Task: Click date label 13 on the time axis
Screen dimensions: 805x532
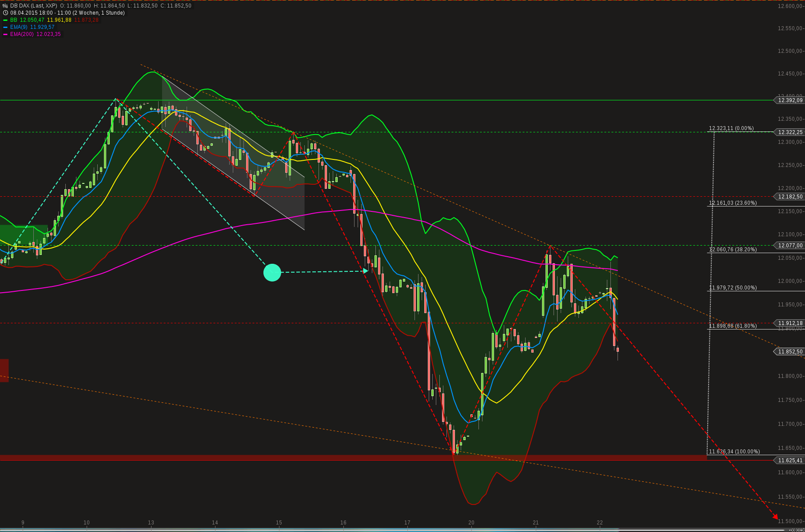Action: [151, 523]
